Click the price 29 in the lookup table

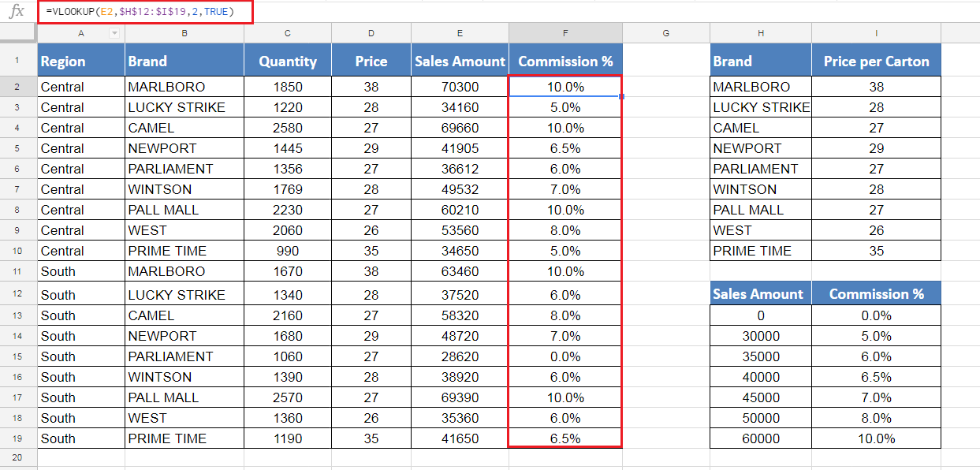tap(876, 148)
